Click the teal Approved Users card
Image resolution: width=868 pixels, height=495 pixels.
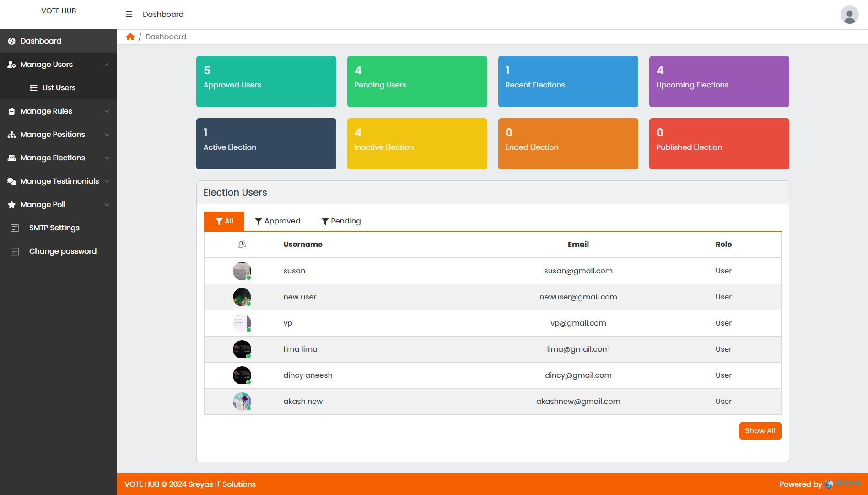(266, 82)
